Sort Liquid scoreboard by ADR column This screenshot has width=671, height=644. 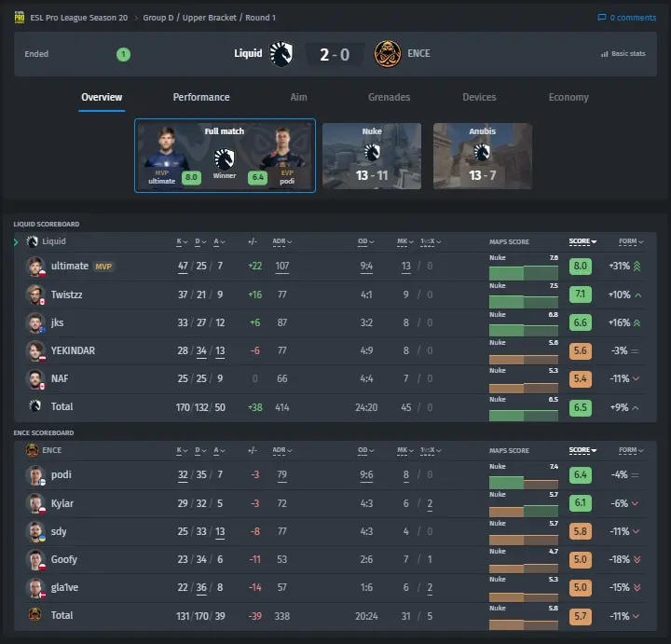pos(282,241)
